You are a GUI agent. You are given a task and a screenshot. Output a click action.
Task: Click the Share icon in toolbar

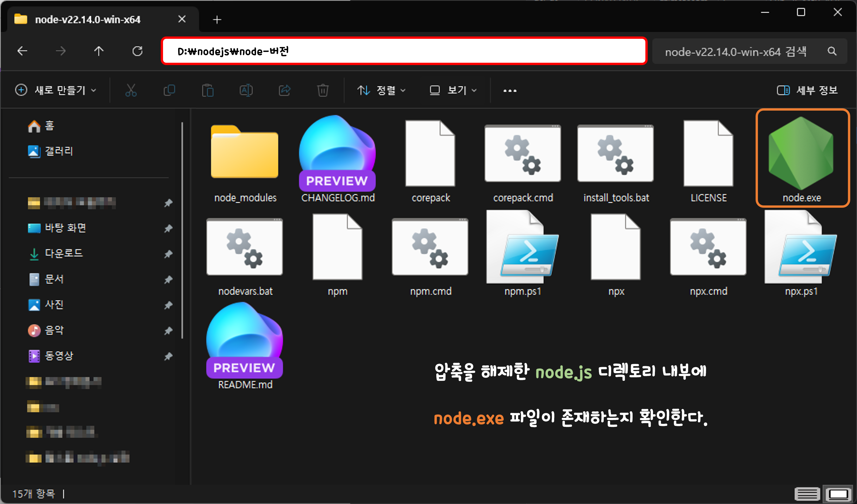[x=284, y=90]
